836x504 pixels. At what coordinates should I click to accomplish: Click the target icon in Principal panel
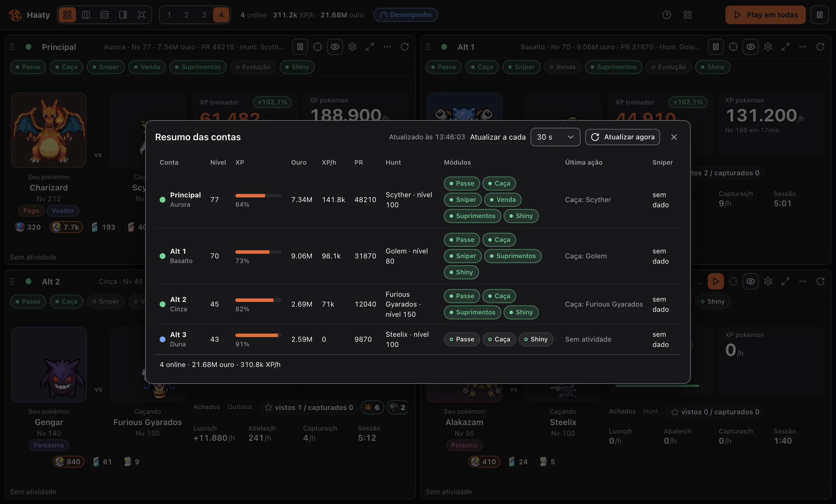click(317, 46)
